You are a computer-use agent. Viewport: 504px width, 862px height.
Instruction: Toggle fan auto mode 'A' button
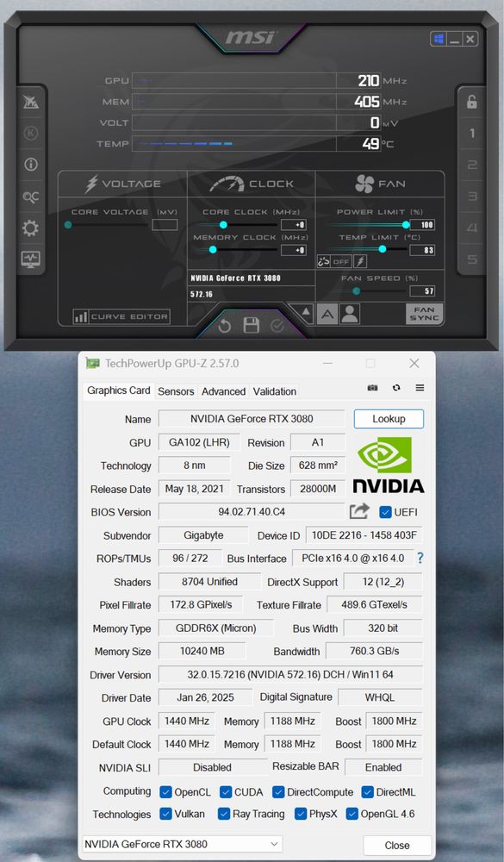[327, 315]
